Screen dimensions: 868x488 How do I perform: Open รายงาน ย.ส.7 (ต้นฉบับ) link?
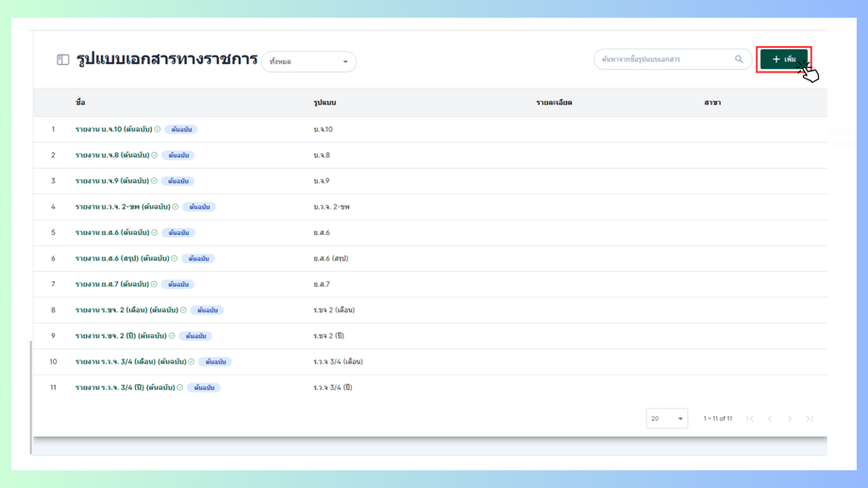coord(112,284)
